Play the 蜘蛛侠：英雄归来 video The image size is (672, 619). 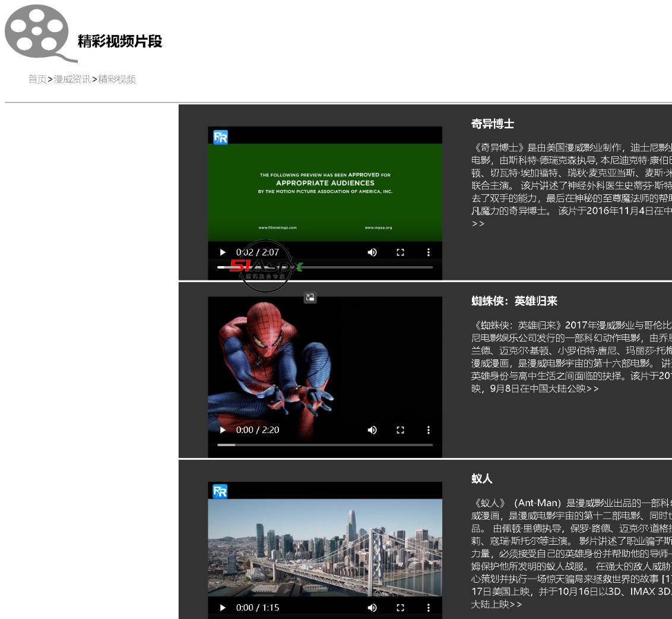pos(223,430)
